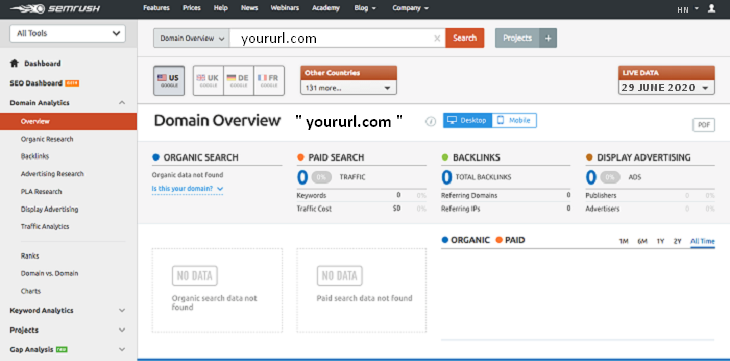Open Advertising Research in sidebar
The height and width of the screenshot is (361, 730).
(x=52, y=174)
